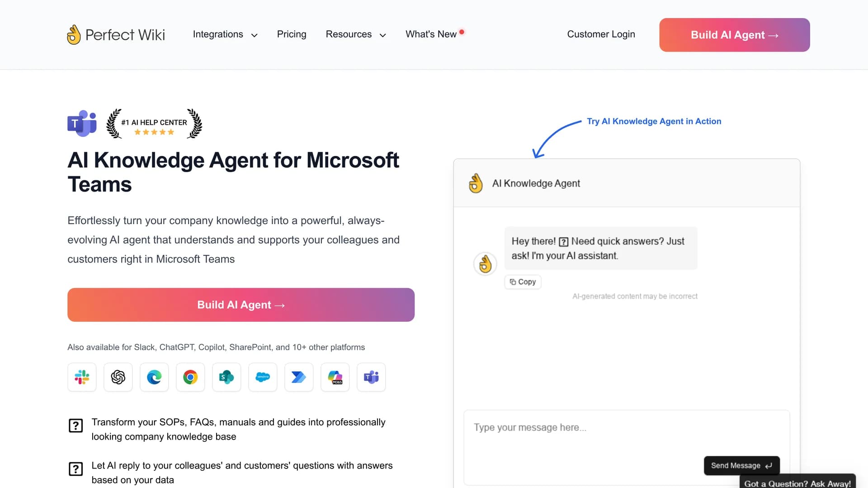
Task: Open the SharePoint integration icon
Action: [x=226, y=377]
